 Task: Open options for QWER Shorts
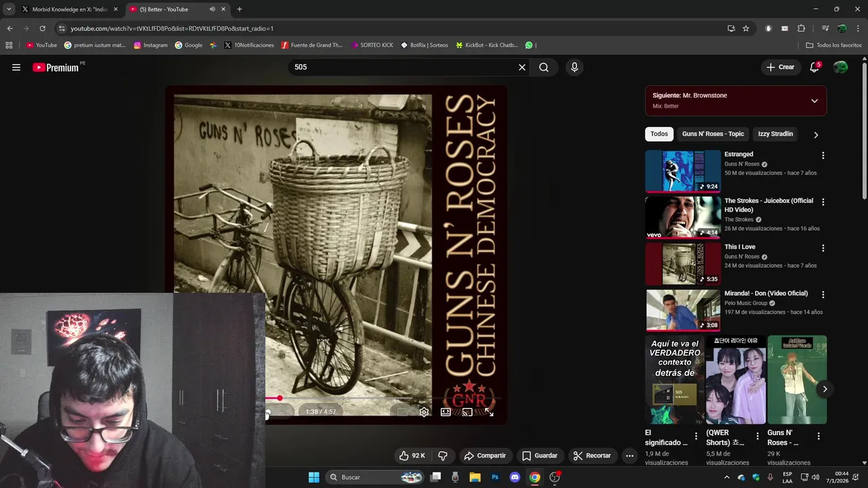click(x=757, y=436)
